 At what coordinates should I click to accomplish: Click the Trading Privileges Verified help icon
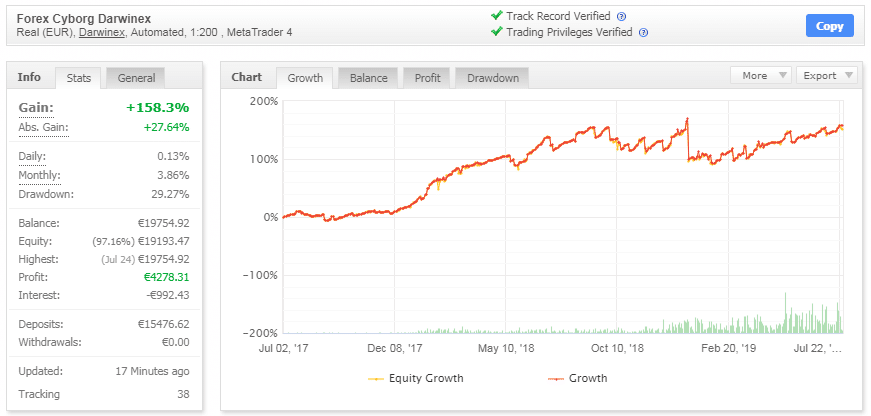[643, 32]
